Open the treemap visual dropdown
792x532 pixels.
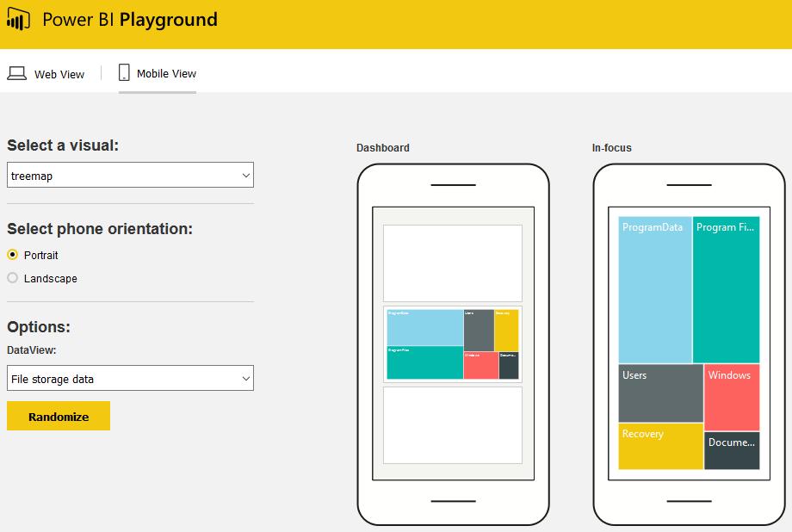(130, 175)
